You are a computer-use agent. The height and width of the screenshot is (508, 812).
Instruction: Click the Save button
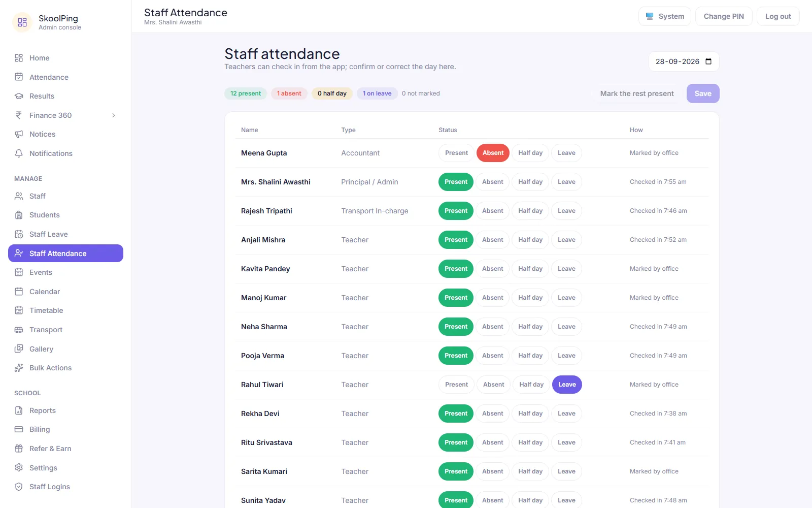tap(703, 93)
